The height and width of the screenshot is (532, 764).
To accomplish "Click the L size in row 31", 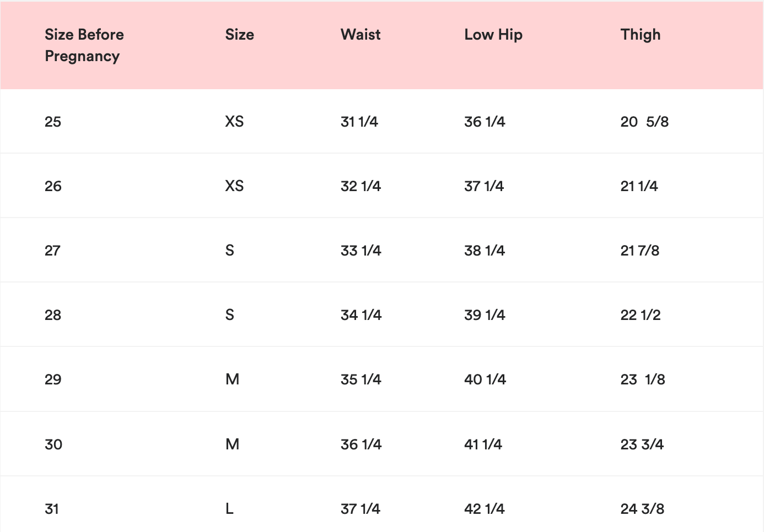I will point(229,509).
